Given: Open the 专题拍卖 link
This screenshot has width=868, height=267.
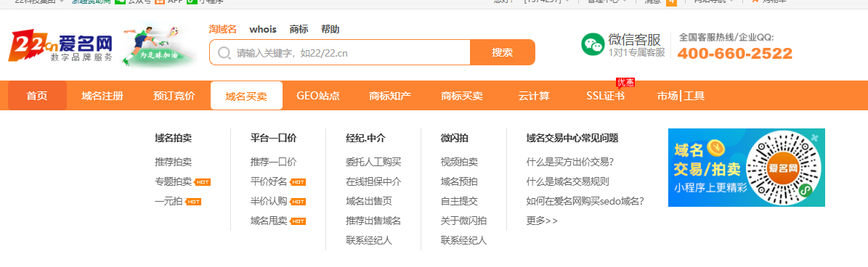Looking at the screenshot, I should pyautogui.click(x=174, y=181).
